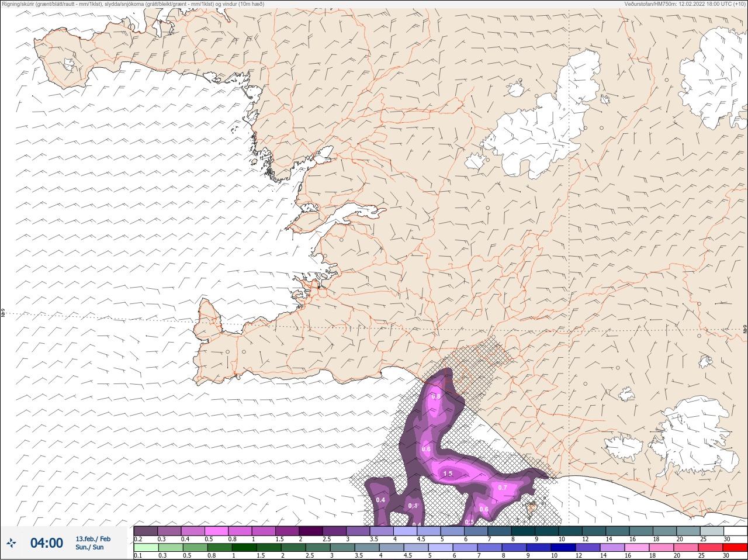The width and height of the screenshot is (748, 560).
Task: Click the '13.feb./ Feb' date text
Action: pos(93,539)
